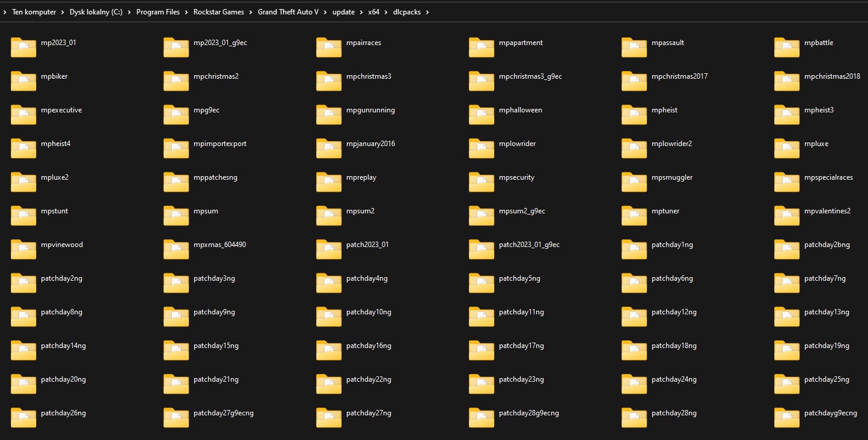868x440 pixels.
Task: Expand chevron after Grand Theft Auto V breadcrumb
Action: tap(325, 12)
